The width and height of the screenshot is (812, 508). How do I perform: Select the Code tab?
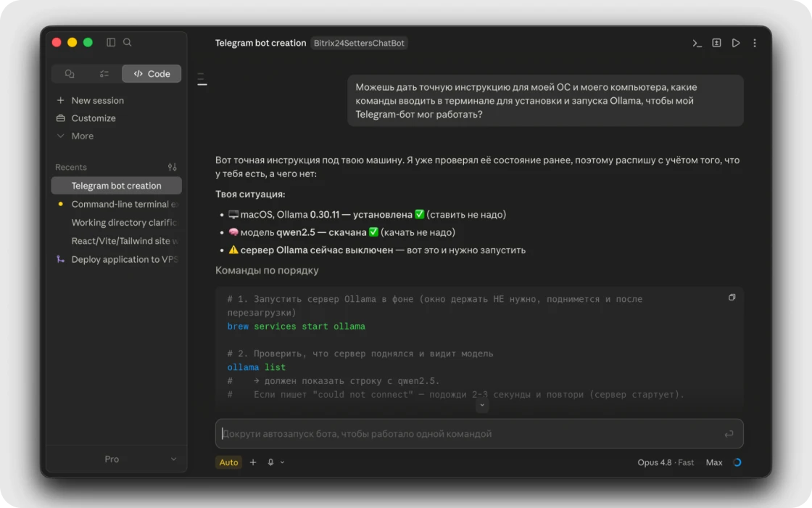pyautogui.click(x=152, y=73)
